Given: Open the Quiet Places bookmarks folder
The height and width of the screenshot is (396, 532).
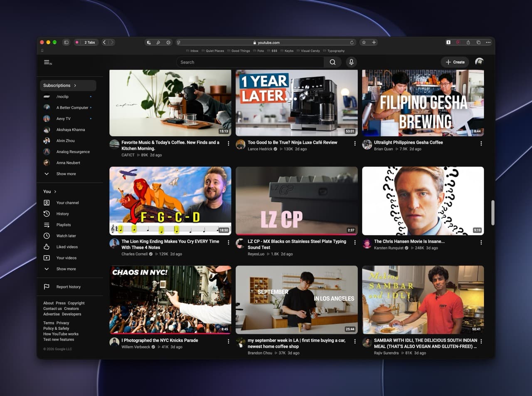Looking at the screenshot, I should [x=213, y=51].
